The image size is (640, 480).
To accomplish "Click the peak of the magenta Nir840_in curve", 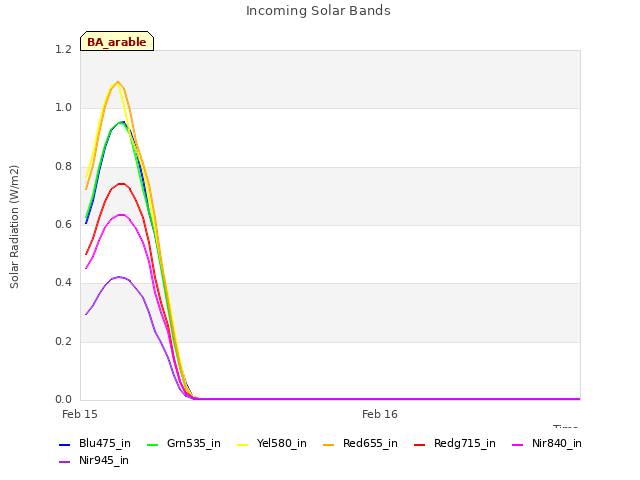I will pos(121,215).
